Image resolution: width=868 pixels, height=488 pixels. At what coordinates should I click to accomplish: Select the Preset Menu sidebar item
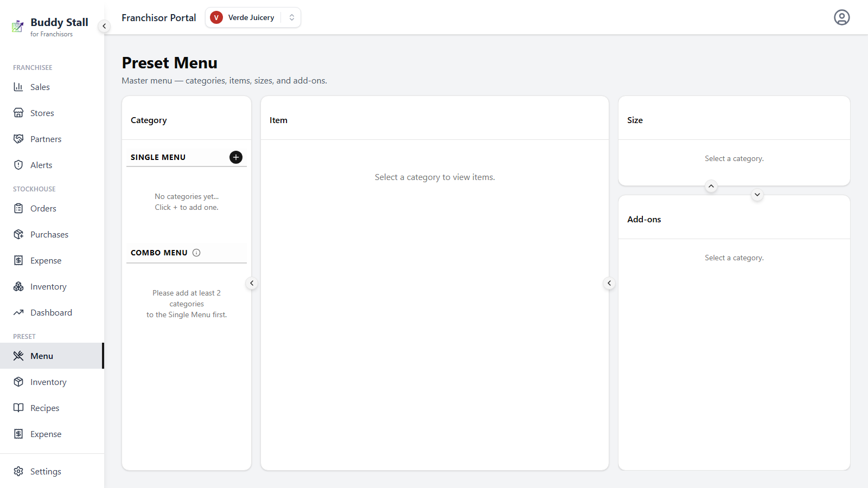click(52, 356)
